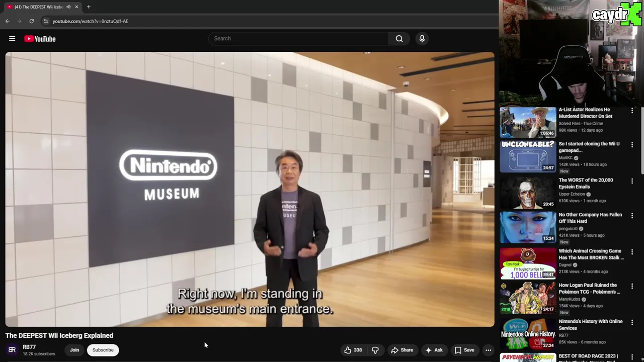Open UNCLONEABLE Wii U gamepad thumbnail
Image resolution: width=644 pixels, height=362 pixels.
(528, 156)
